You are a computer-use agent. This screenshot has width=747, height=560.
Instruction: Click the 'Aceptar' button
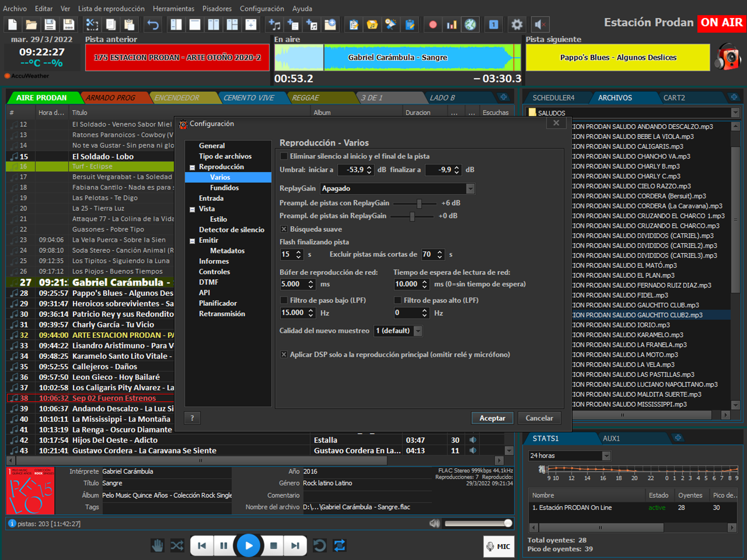click(492, 418)
